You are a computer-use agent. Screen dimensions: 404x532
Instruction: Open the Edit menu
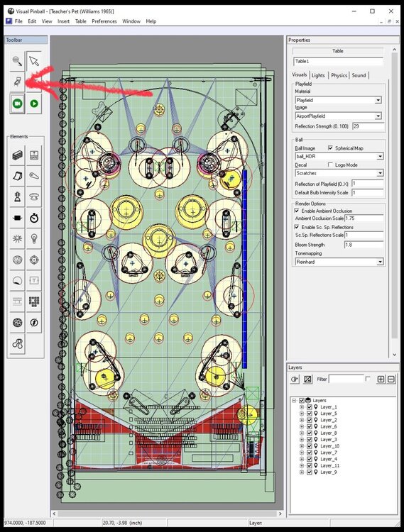pos(32,21)
